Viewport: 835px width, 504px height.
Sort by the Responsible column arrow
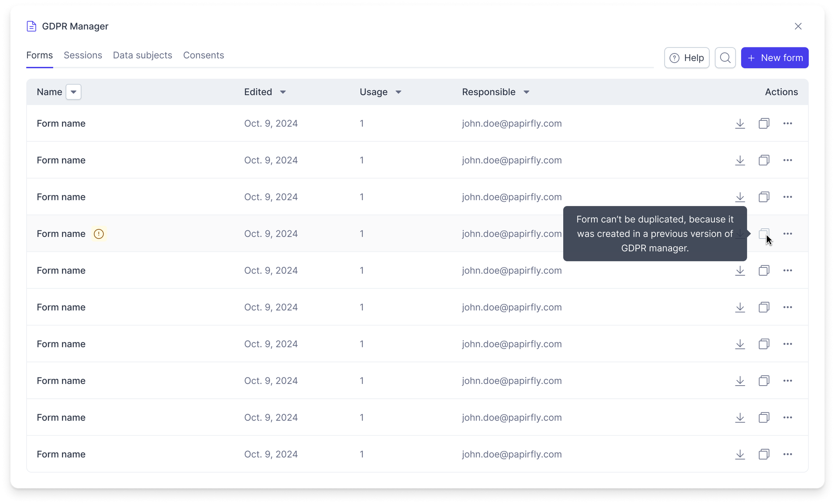click(526, 92)
